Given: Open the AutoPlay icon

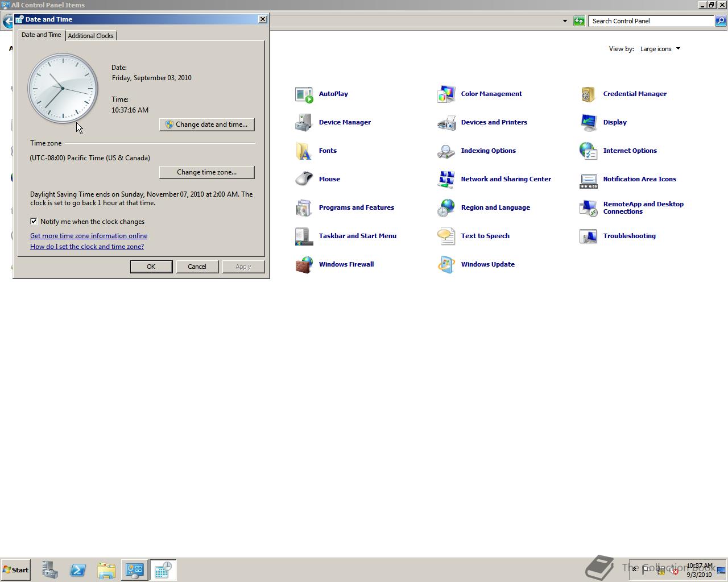Looking at the screenshot, I should [x=304, y=94].
